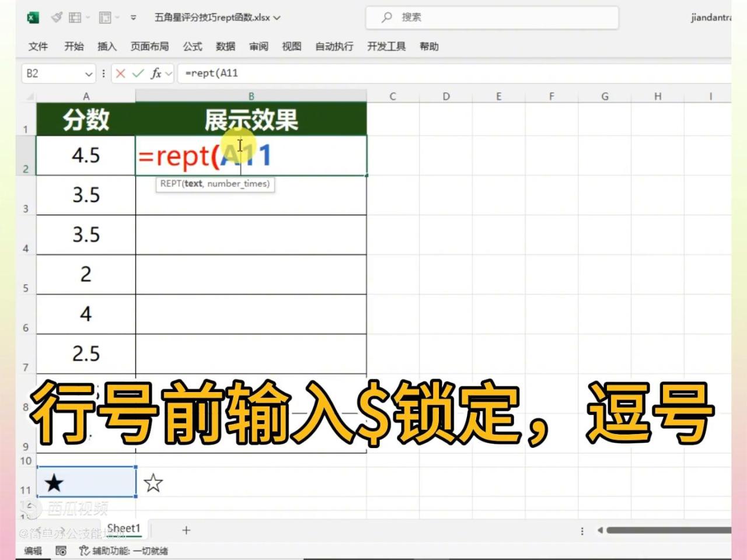The height and width of the screenshot is (560, 747).
Task: Click the freeze panes icon in quick access toolbar
Action: tap(105, 17)
